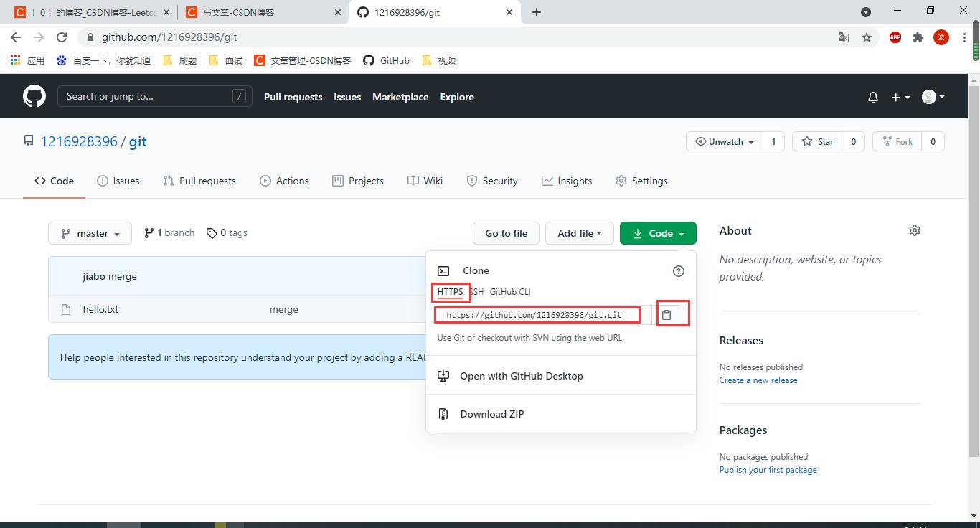Screen dimensions: 980x528
Task: Star this repository
Action: click(x=817, y=141)
